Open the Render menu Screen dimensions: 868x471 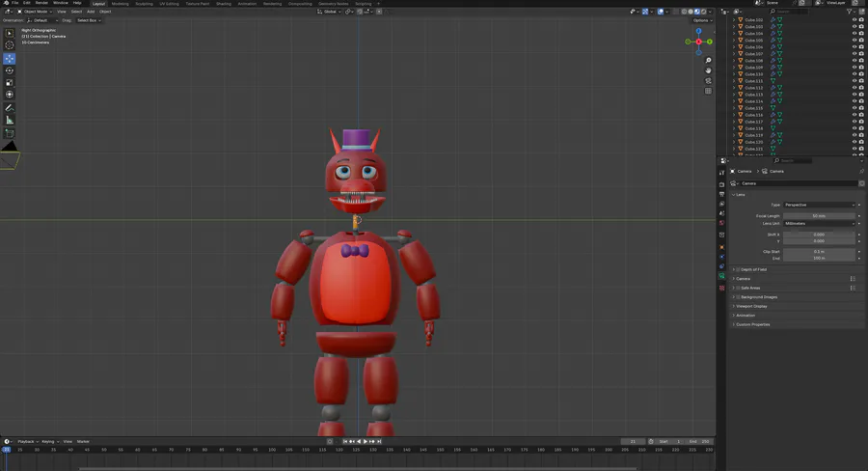point(41,3)
